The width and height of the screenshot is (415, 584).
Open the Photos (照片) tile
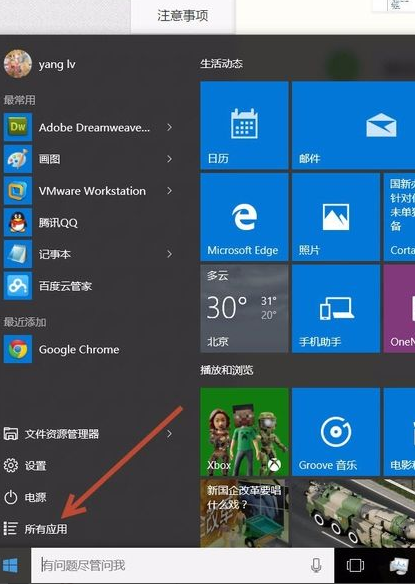(x=336, y=217)
